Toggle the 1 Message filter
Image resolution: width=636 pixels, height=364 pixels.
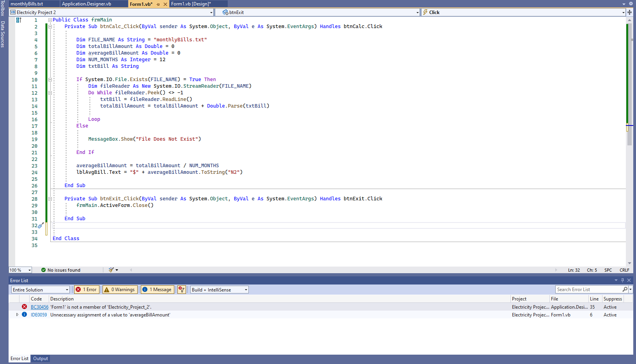click(157, 290)
